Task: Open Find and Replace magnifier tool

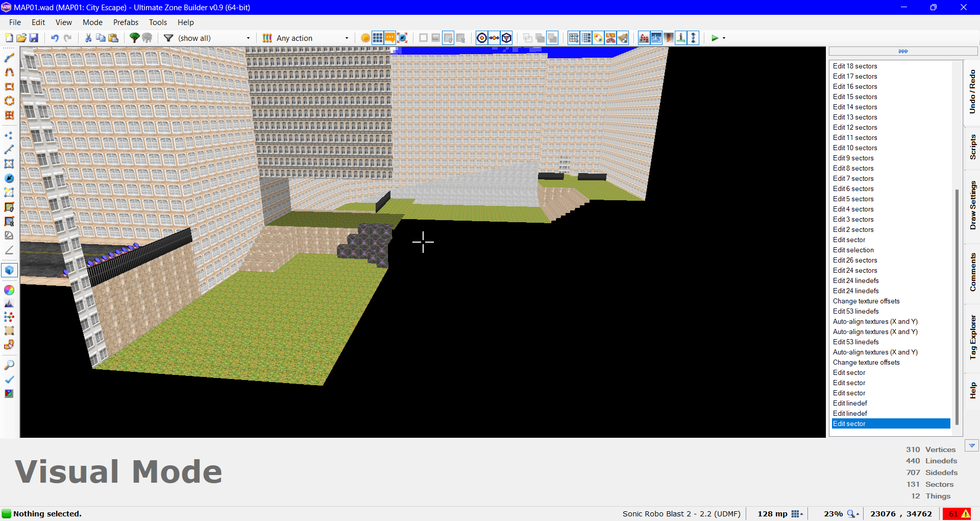Action: [9, 365]
